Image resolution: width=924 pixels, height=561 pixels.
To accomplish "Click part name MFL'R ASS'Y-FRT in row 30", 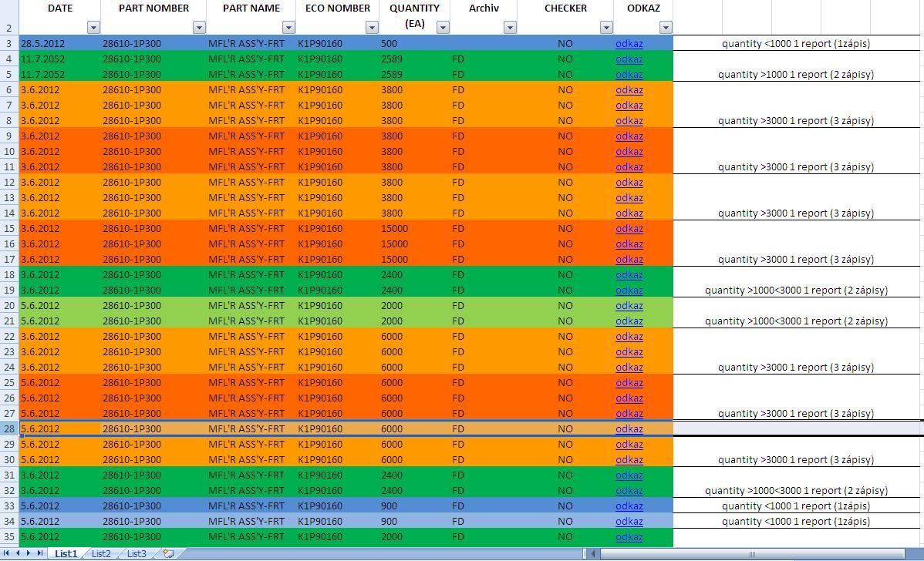I will [x=246, y=460].
